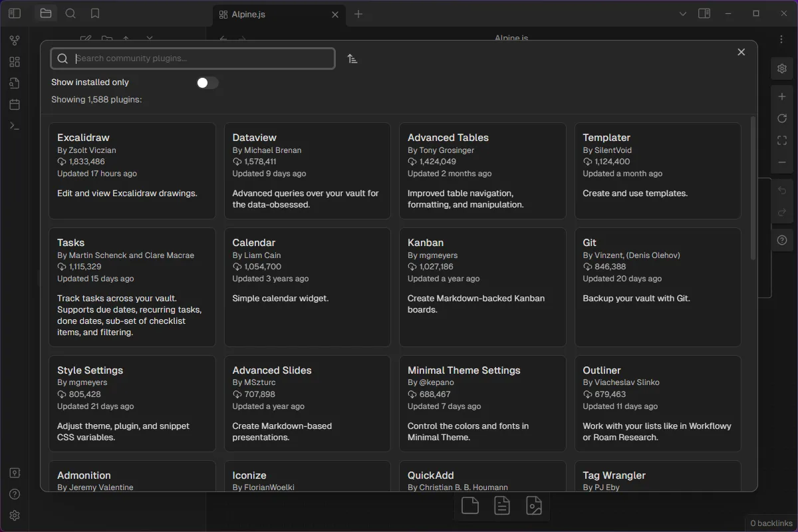Select the fullscreen brackets icon on the right
798x532 pixels.
point(782,140)
